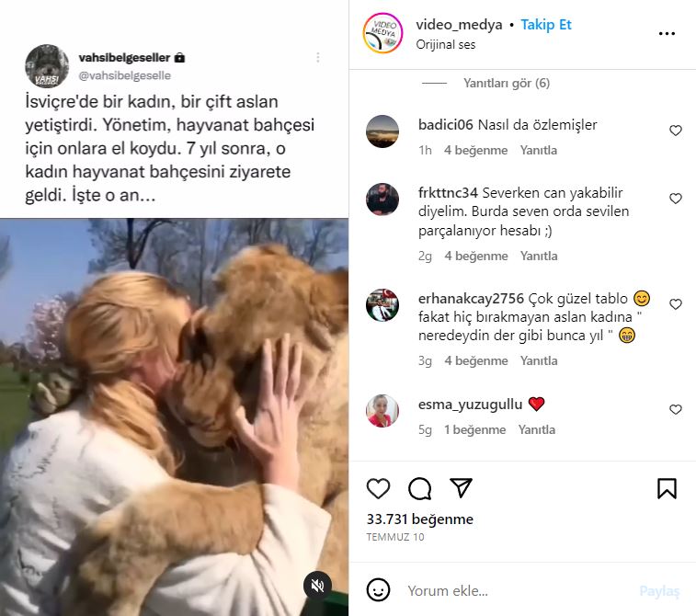This screenshot has height=616, width=696.
Task: Like esma_yuzugullu's comment
Action: point(675,410)
